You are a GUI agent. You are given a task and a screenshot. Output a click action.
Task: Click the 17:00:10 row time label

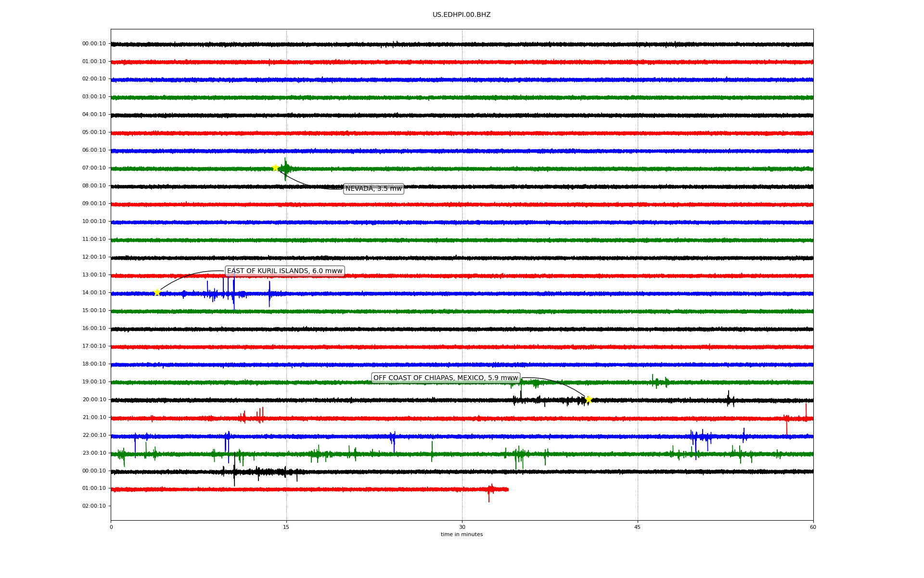(x=94, y=346)
